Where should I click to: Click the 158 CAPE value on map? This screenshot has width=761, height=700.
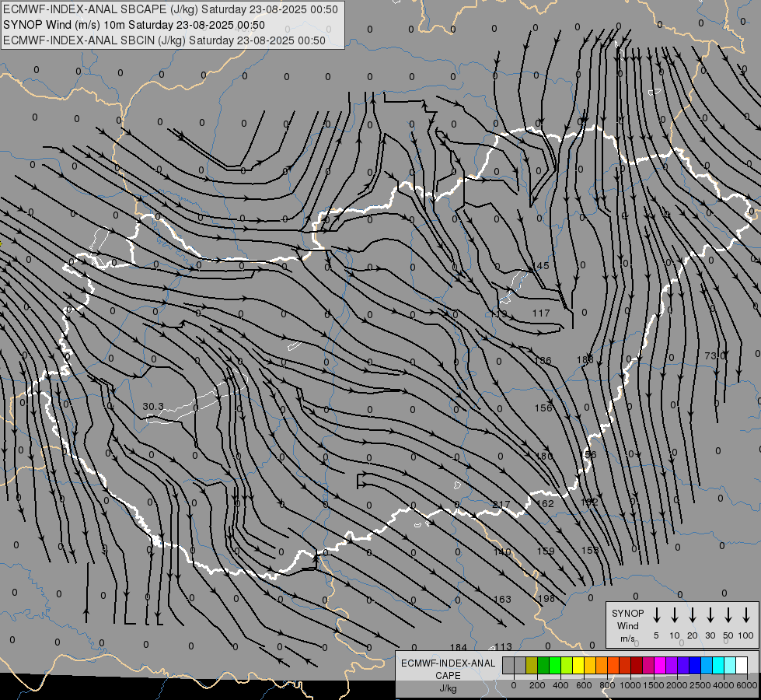(590, 550)
